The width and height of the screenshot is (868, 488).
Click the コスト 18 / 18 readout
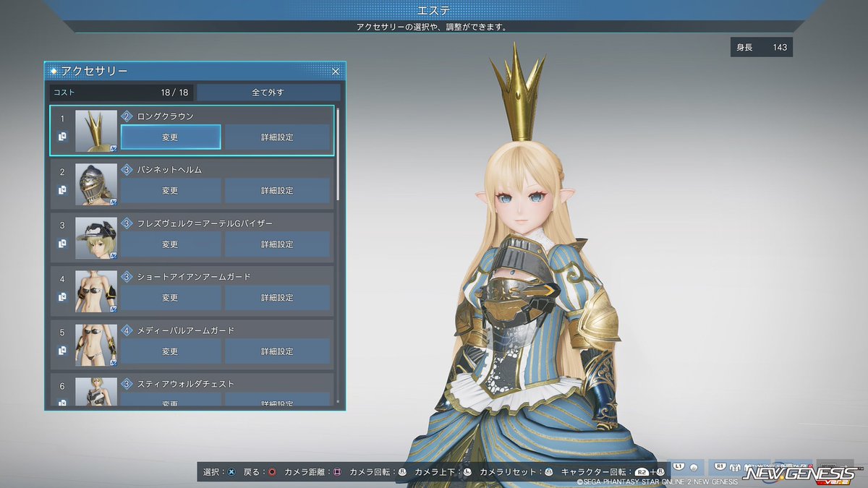pos(121,93)
